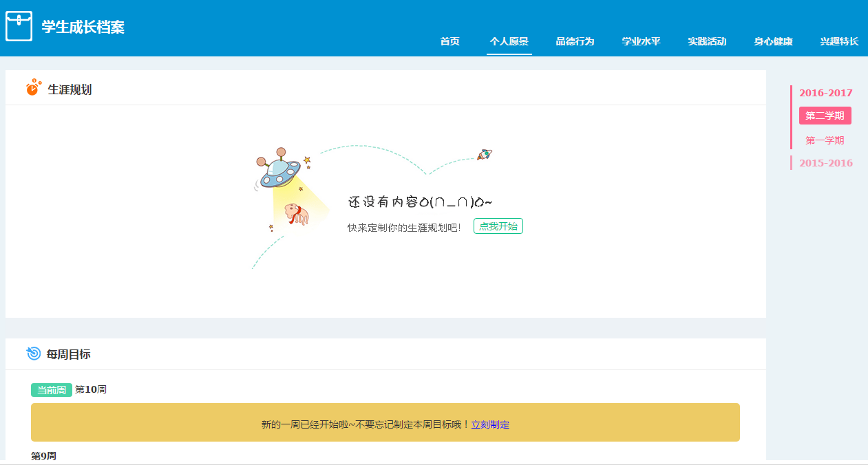Click the 当前周 badge
Image resolution: width=868 pixels, height=465 pixels.
point(52,390)
